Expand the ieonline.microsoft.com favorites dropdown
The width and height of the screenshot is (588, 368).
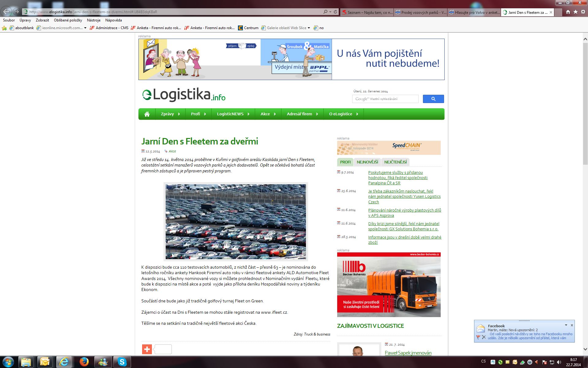85,28
